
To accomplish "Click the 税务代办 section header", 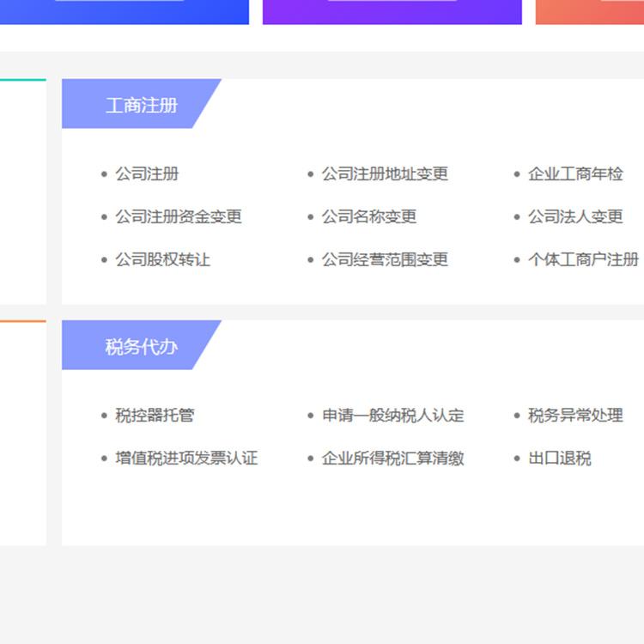I will 141,347.
